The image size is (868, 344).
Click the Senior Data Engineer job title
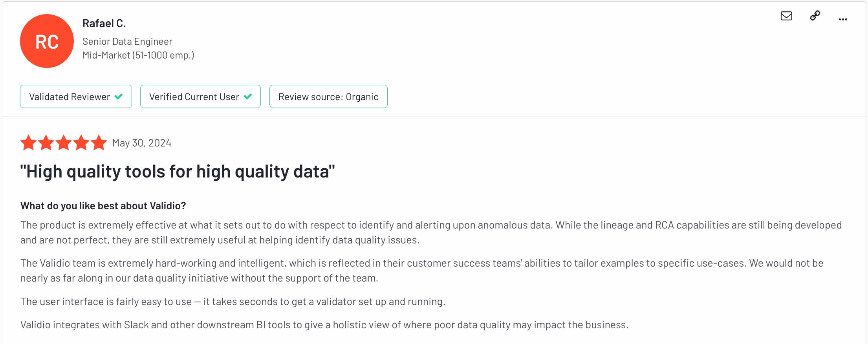(127, 42)
